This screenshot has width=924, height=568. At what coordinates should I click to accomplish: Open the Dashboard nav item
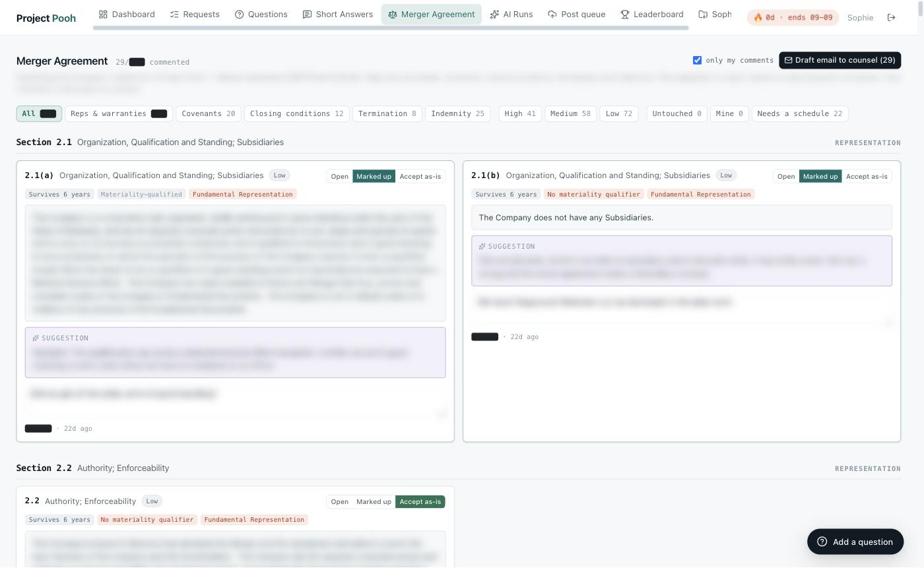pos(127,14)
